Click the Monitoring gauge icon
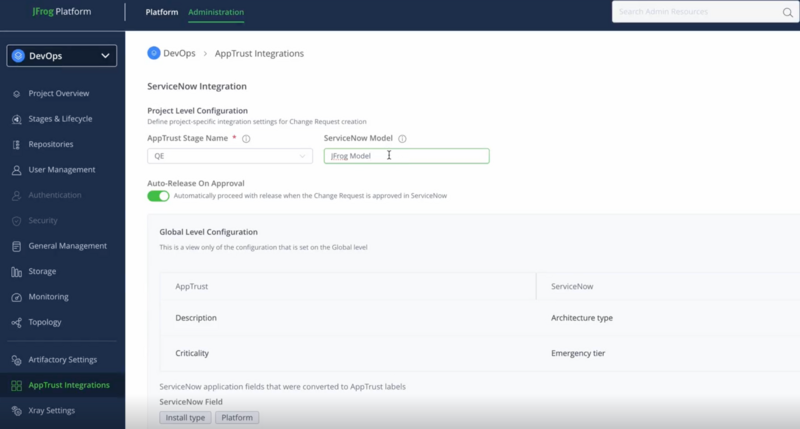 [16, 297]
